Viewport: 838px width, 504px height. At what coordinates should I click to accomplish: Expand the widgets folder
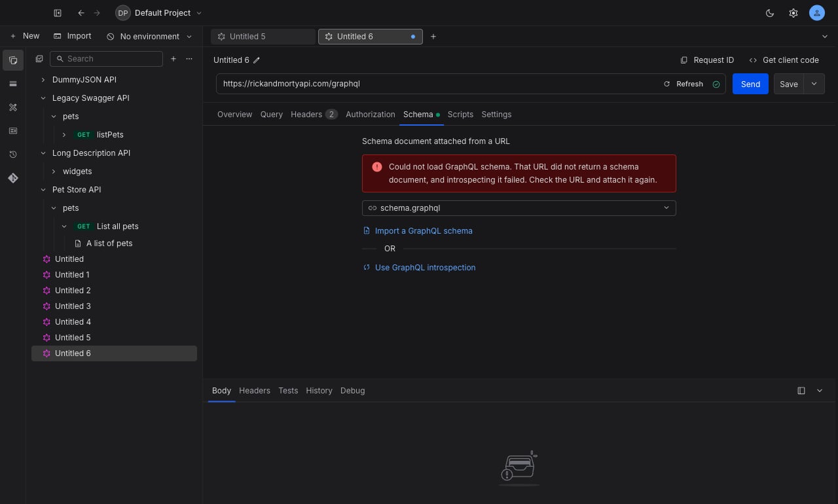(x=54, y=171)
